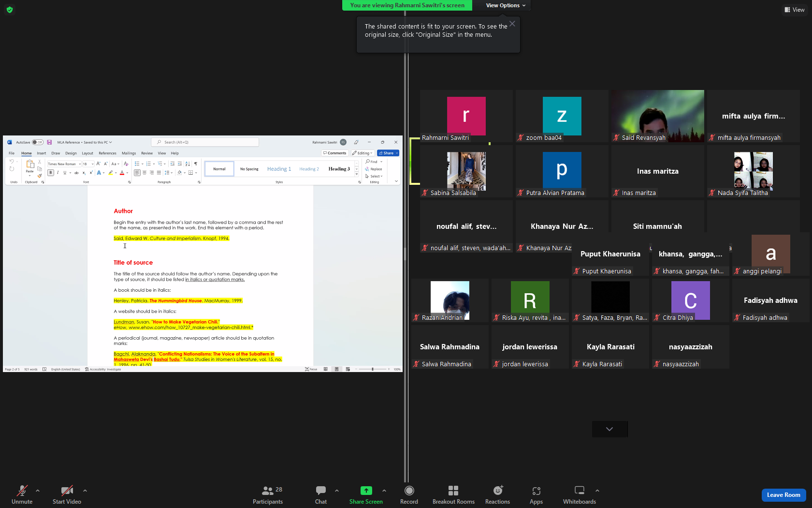Expand audio settings arrow beside Unmute
Screen dimensions: 812x508
[x=38, y=491]
